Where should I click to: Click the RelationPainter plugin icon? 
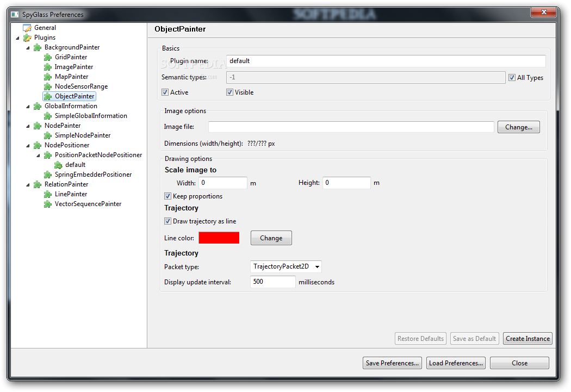[37, 185]
